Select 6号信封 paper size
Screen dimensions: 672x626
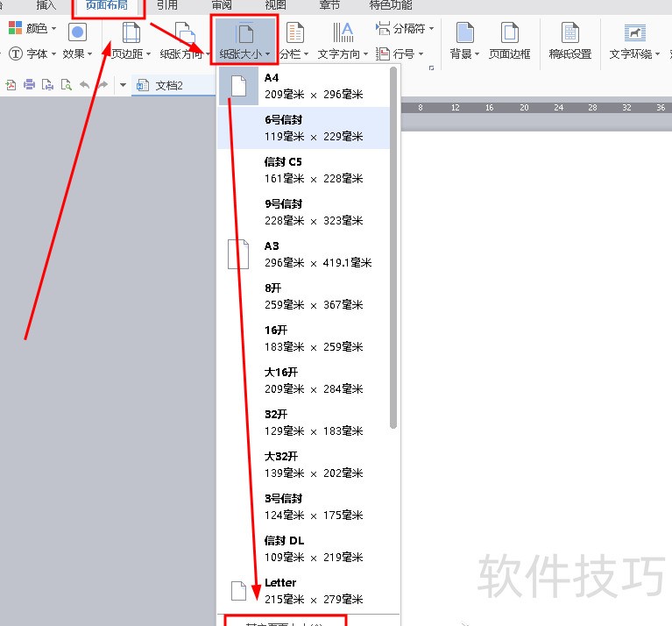tap(304, 128)
